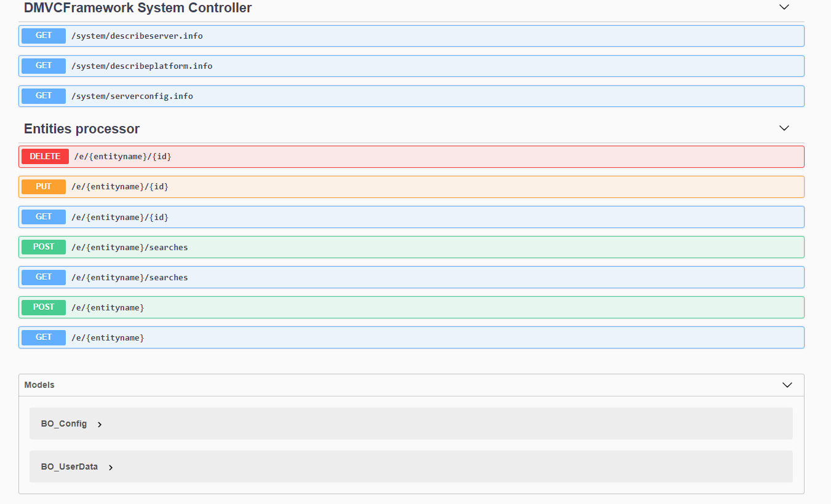831x504 pixels.
Task: Click GET badge for /system/serverconfig.info
Action: coord(44,96)
